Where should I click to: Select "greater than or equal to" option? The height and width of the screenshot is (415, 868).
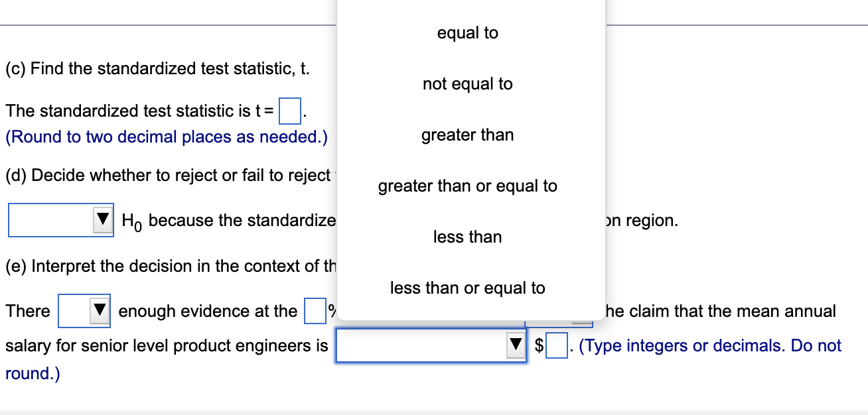click(x=467, y=186)
